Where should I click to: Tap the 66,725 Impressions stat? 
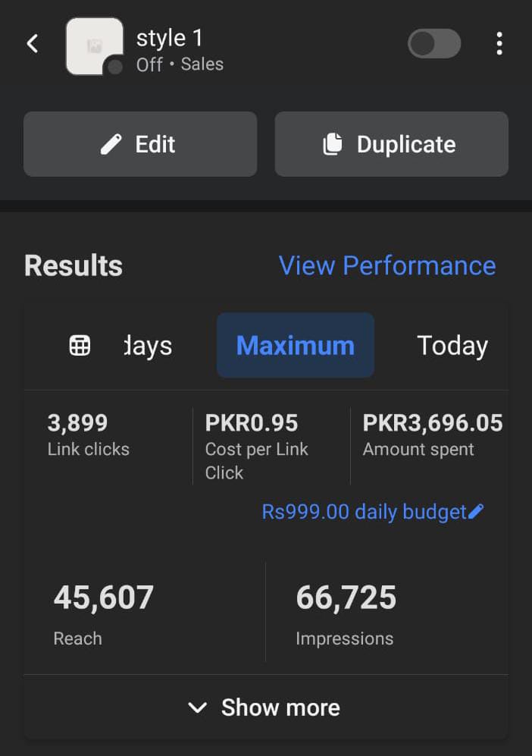tap(346, 613)
